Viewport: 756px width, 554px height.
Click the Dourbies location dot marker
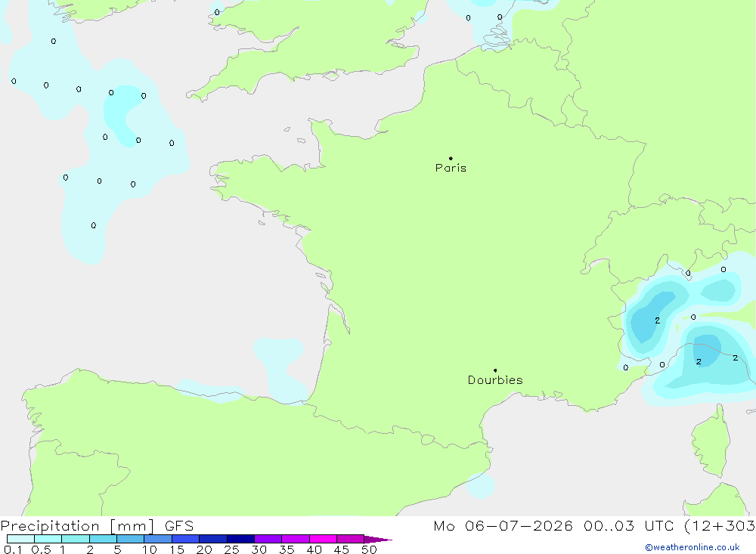point(495,370)
